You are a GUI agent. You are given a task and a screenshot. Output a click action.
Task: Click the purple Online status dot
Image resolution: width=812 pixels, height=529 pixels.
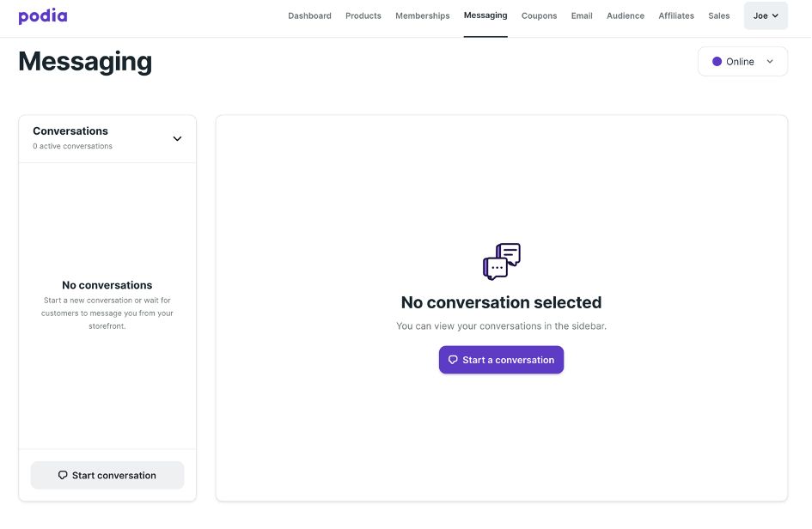[x=717, y=62]
